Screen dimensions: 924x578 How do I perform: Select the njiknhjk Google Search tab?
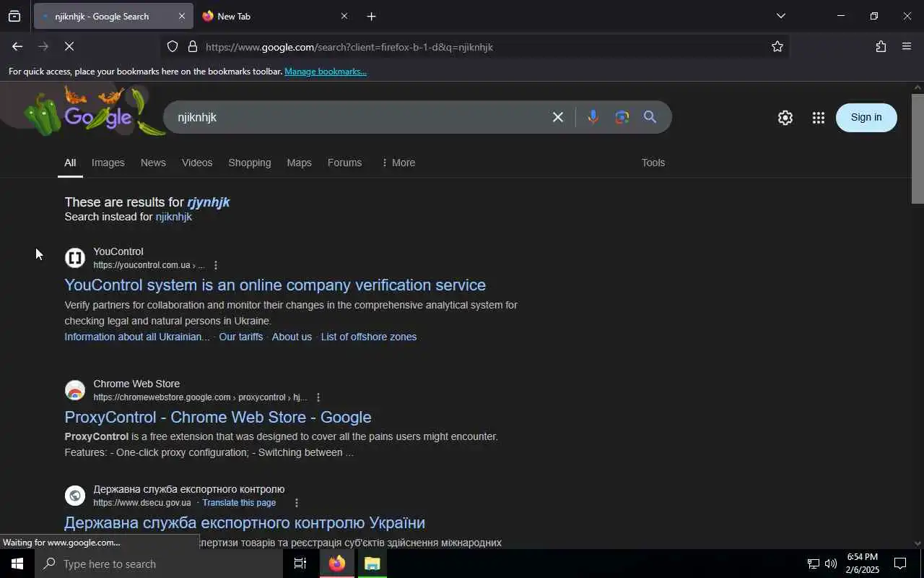pyautogui.click(x=113, y=16)
